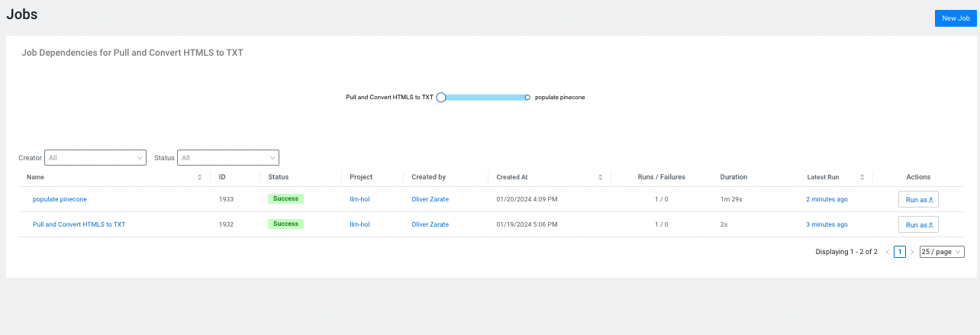The image size is (980, 335).
Task: Click the Actions column header
Action: (x=918, y=177)
